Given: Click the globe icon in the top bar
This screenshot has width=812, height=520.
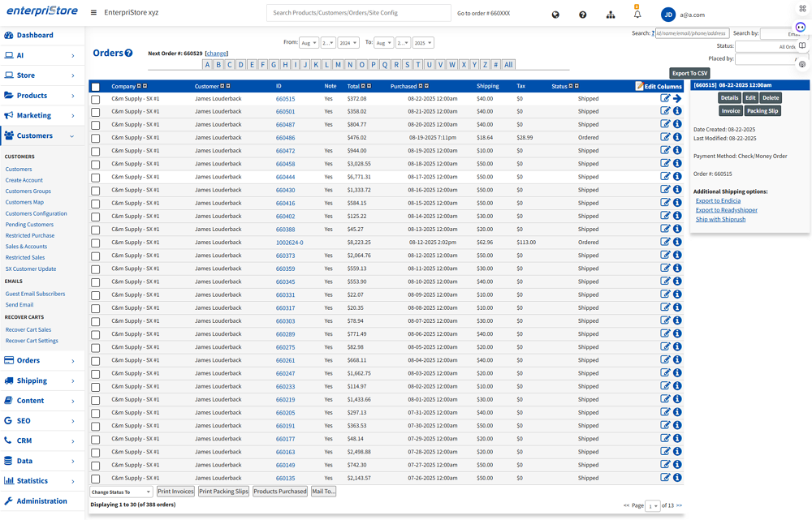Looking at the screenshot, I should pyautogui.click(x=555, y=15).
